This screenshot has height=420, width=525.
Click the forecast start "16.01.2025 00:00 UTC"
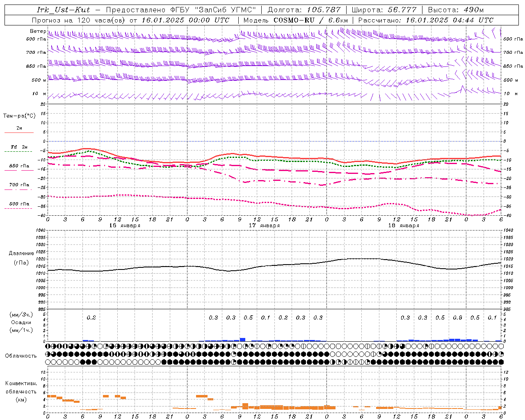tap(185, 20)
